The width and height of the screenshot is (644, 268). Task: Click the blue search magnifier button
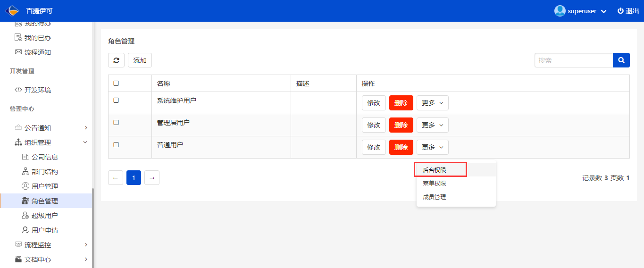621,60
